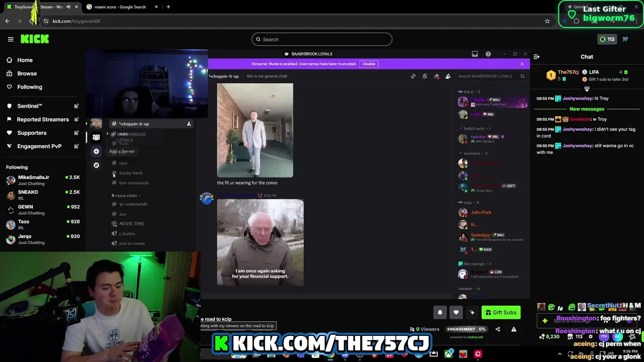644x362 pixels.
Task: Open pinned messages in Discord
Action: click(436, 76)
